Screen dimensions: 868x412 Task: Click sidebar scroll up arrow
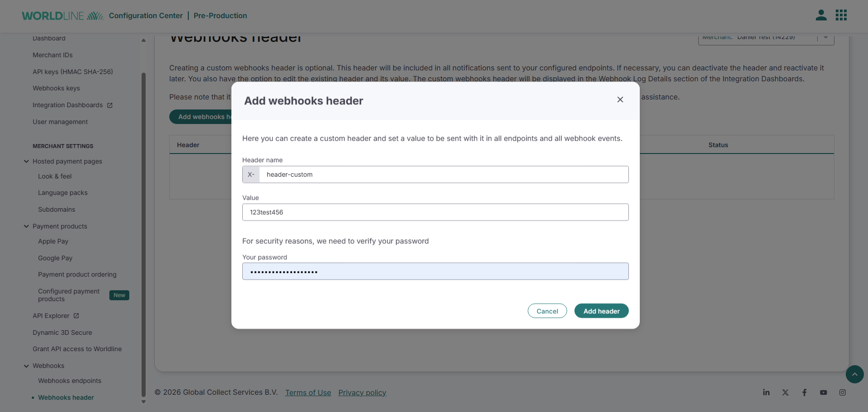pyautogui.click(x=143, y=40)
